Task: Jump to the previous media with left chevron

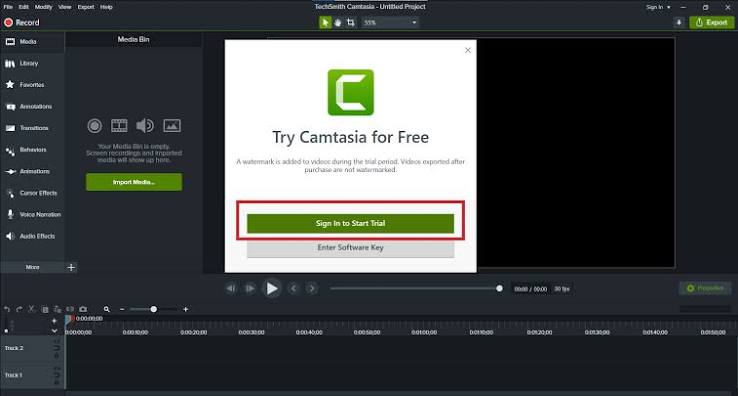Action: pos(294,289)
